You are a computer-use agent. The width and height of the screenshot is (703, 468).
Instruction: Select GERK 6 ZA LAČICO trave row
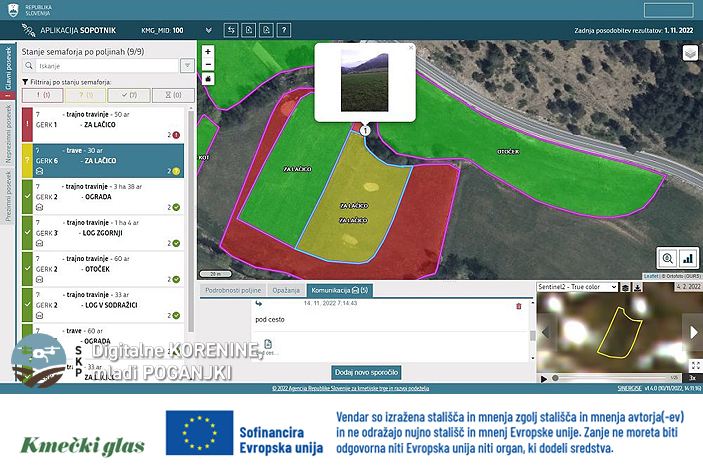pyautogui.click(x=103, y=160)
